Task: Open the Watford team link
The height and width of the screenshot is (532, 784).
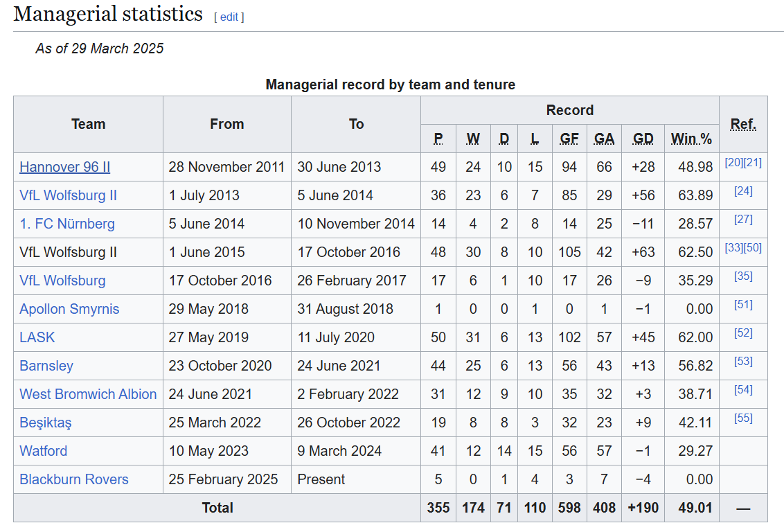Action: (x=44, y=451)
